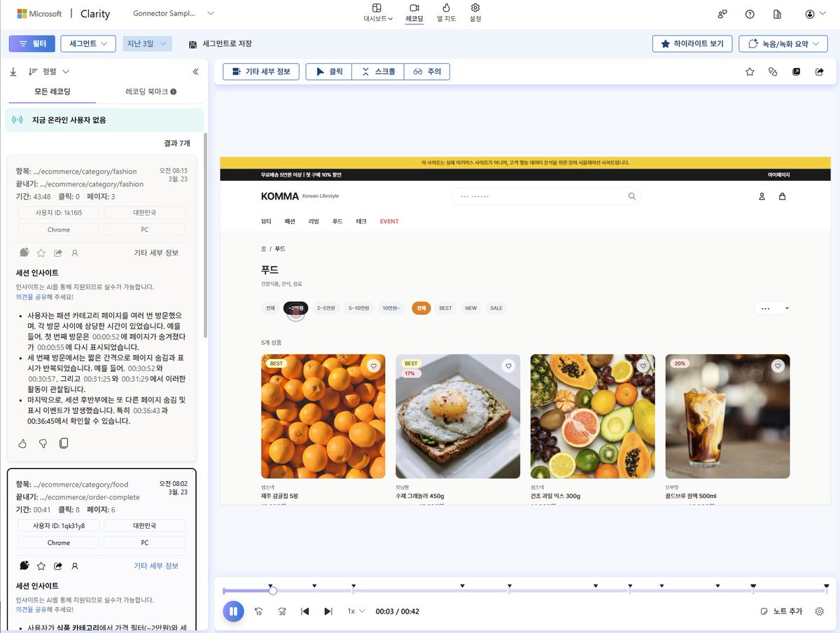Skip forward 30 seconds in recording
Viewport: 840px width, 633px height.
pyautogui.click(x=281, y=611)
